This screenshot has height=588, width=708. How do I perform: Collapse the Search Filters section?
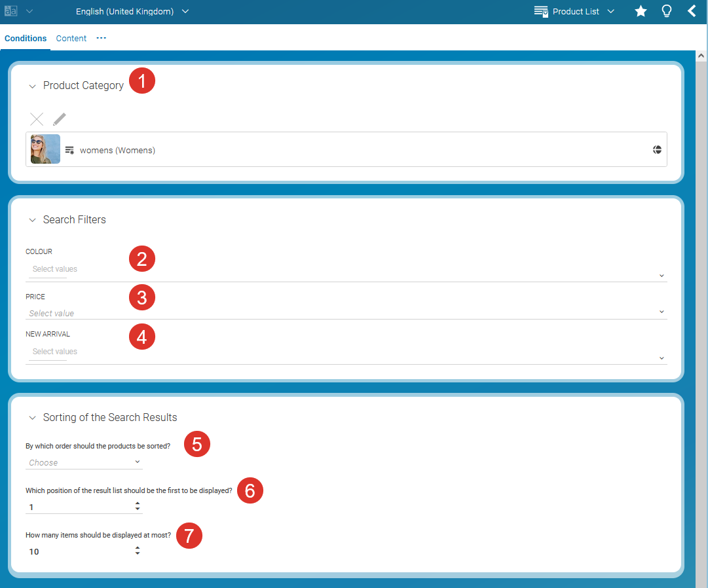tap(32, 220)
